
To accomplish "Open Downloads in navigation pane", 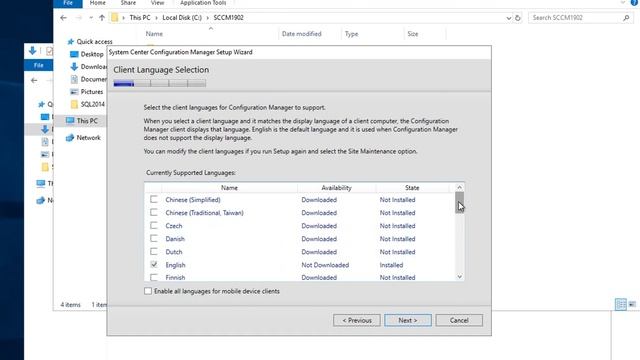I will pos(89,67).
